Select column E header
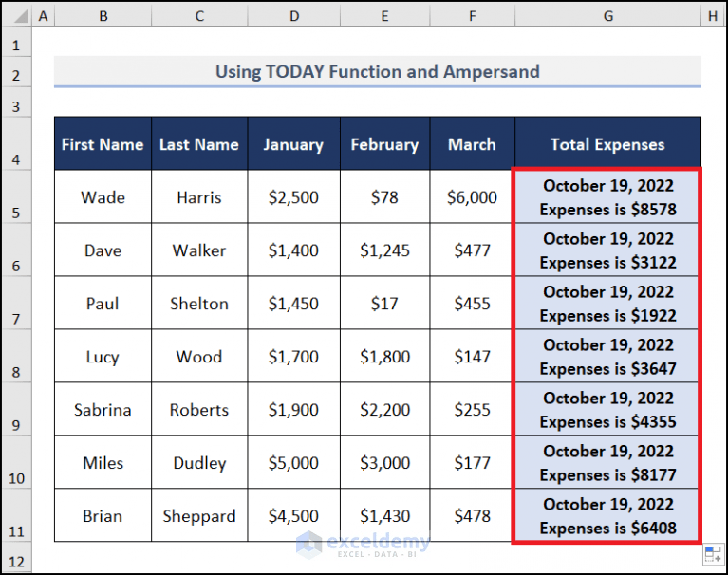Screen dimensions: 728x575 coord(385,17)
